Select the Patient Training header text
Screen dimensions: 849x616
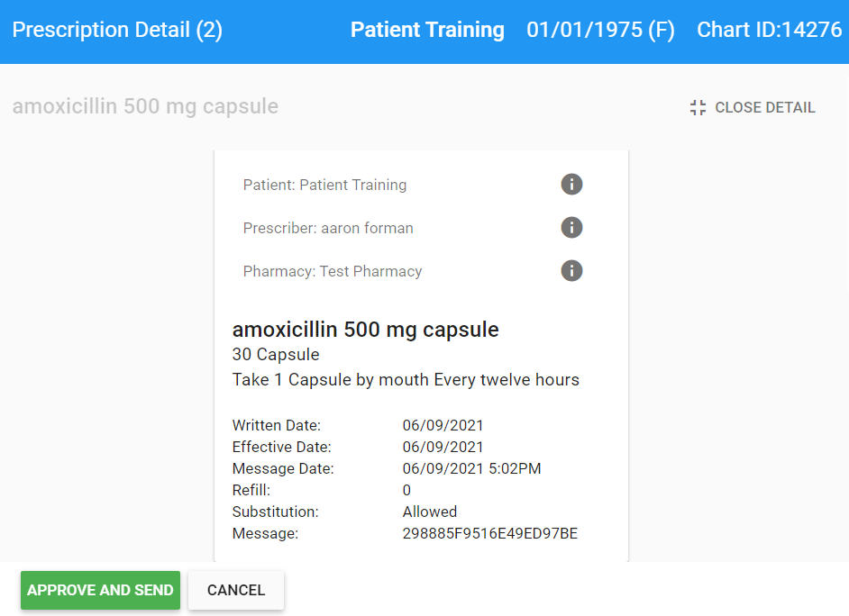[427, 30]
